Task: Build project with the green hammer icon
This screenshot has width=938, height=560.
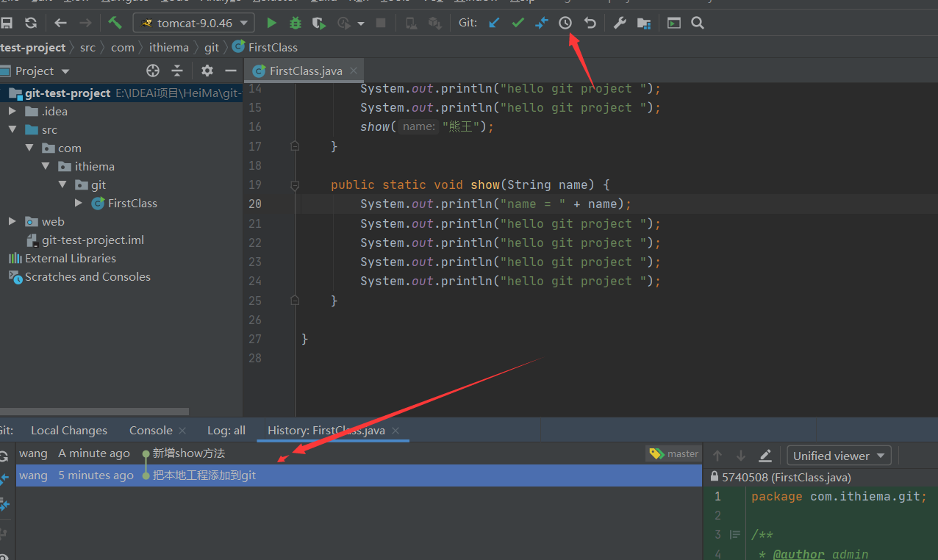Action: pos(115,23)
